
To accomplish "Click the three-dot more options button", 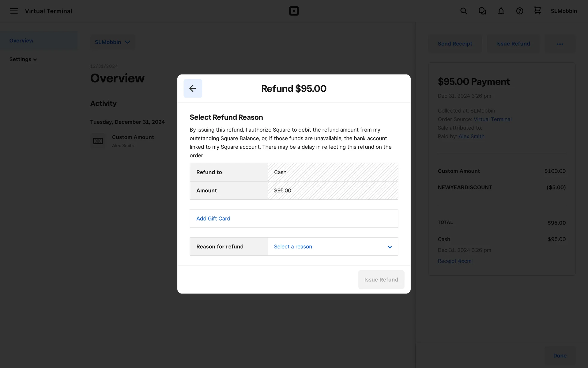I will 560,44.
